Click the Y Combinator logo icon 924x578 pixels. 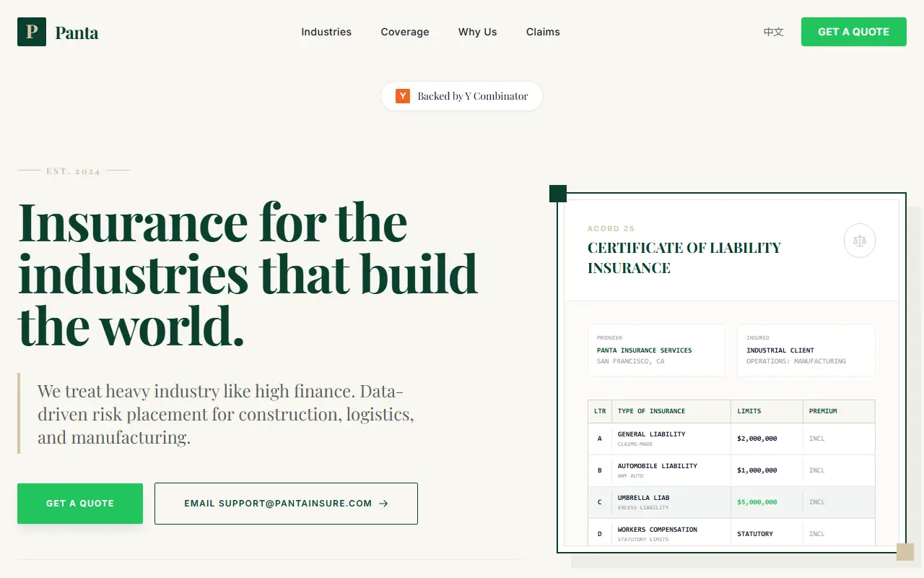[403, 96]
